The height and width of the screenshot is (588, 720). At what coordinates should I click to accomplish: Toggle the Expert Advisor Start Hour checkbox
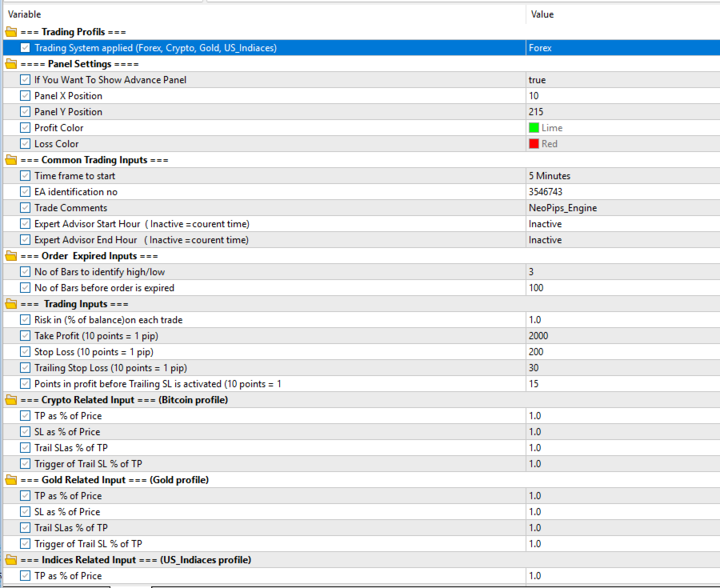point(26,224)
